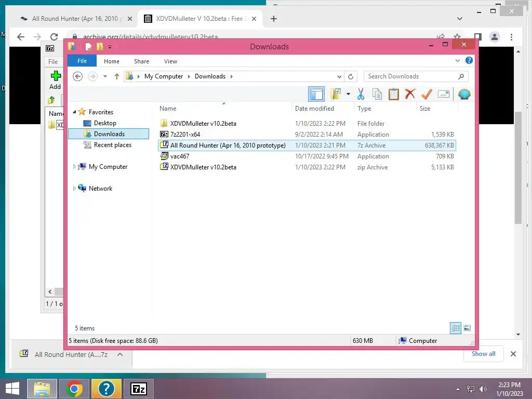Click the Copy icon in Explorer toolbar
The width and height of the screenshot is (532, 399).
pyautogui.click(x=377, y=94)
